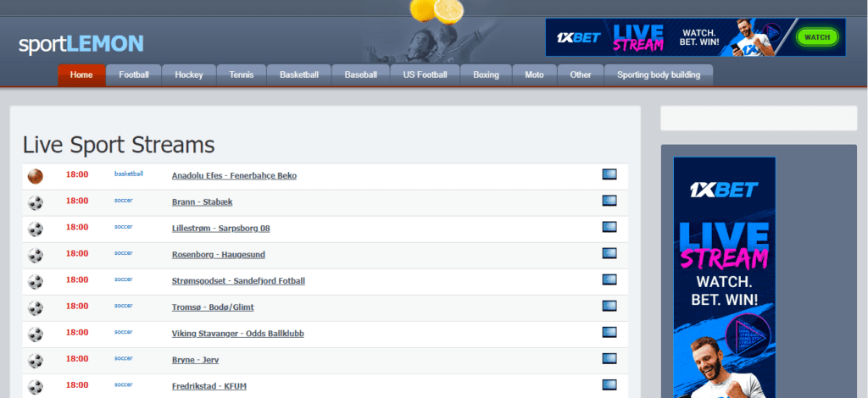Screen dimensions: 868x398
Task: Click the 'soccer' label in Rosenborg - Haugesund row
Action: [124, 252]
